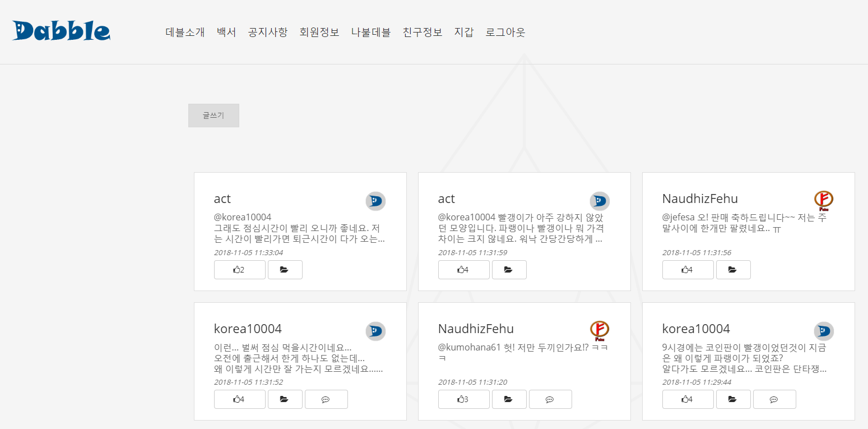868x429 pixels.
Task: Like NaudhizFehu's sale congratulation post
Action: [x=688, y=270]
